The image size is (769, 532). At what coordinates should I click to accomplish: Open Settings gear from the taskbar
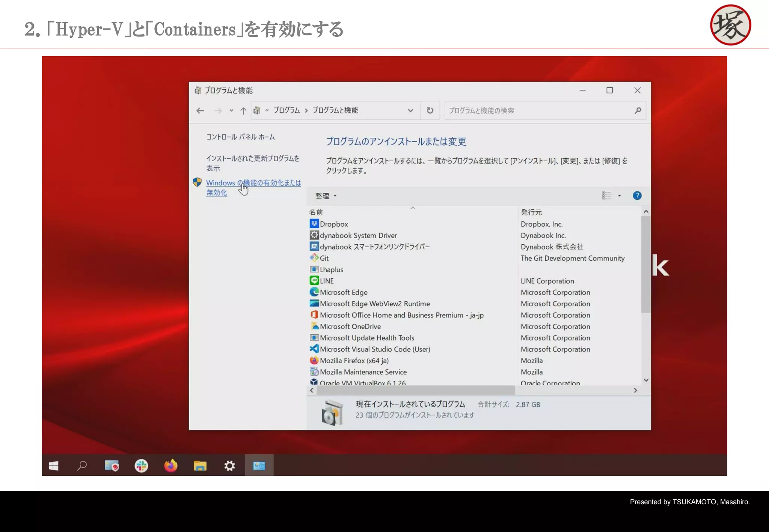coord(229,466)
